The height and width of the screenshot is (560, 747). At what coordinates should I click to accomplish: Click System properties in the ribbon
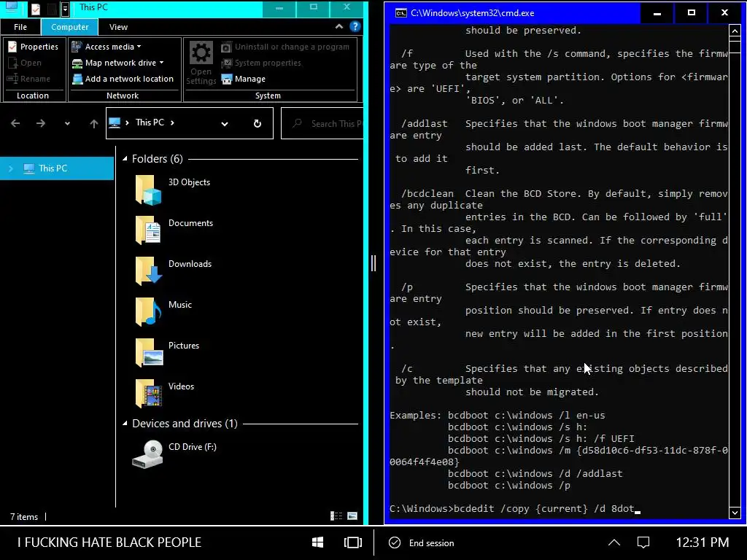pos(261,63)
